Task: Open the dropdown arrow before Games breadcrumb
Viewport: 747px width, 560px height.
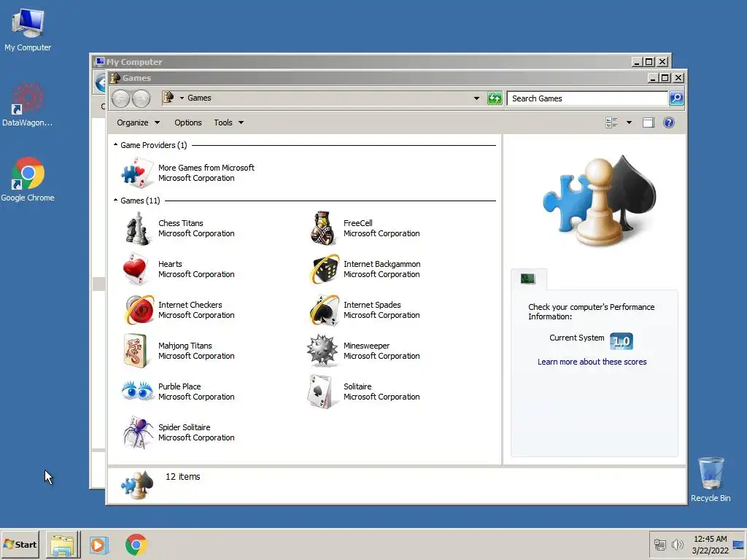Action: [182, 98]
